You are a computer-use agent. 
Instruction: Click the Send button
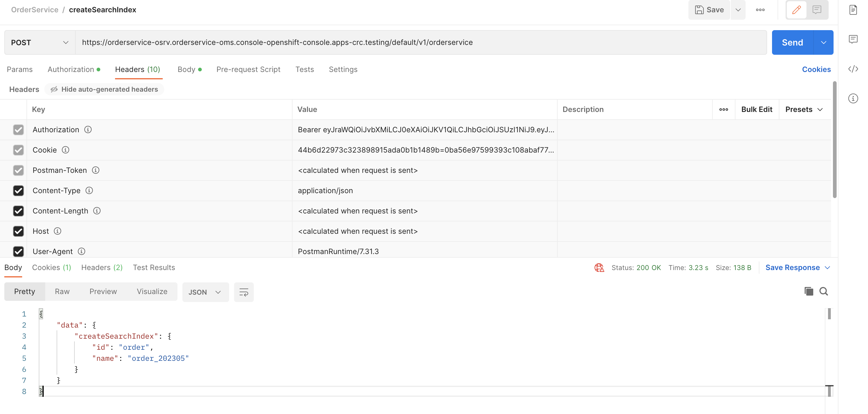793,42
